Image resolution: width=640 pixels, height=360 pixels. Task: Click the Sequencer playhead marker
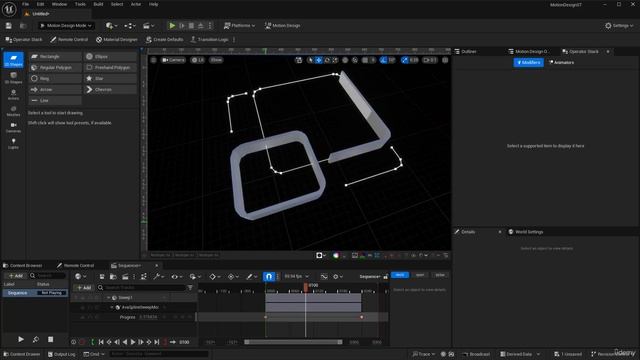point(306,287)
